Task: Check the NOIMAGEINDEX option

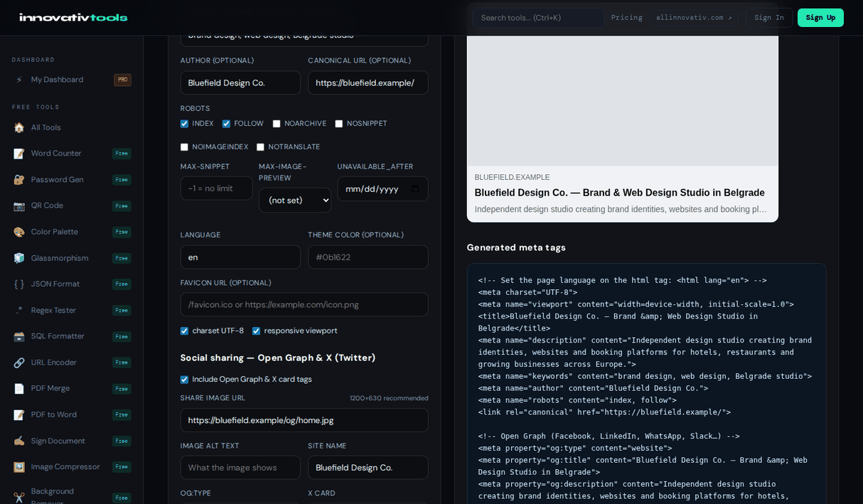Action: pyautogui.click(x=184, y=147)
